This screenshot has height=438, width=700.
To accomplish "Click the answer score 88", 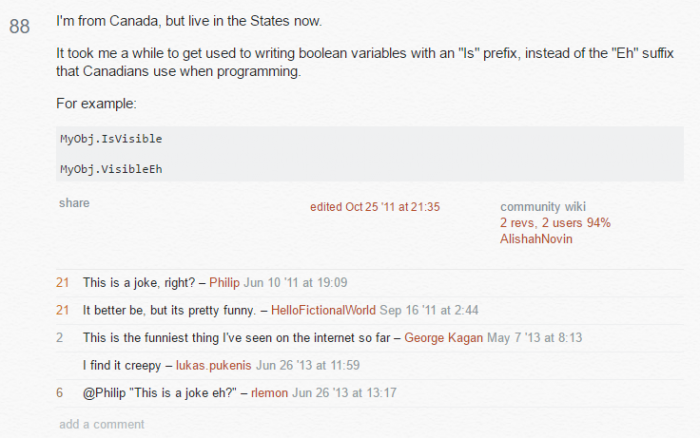I will 19,26.
